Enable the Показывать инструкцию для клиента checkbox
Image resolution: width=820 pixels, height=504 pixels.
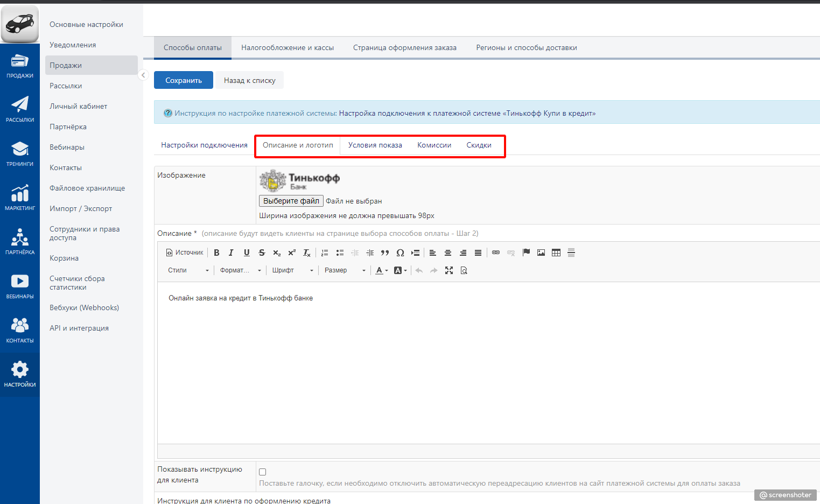[x=263, y=472]
